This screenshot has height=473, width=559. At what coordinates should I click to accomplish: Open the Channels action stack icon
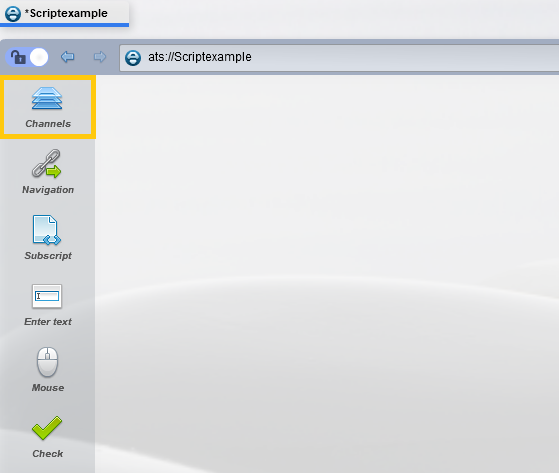(47, 98)
